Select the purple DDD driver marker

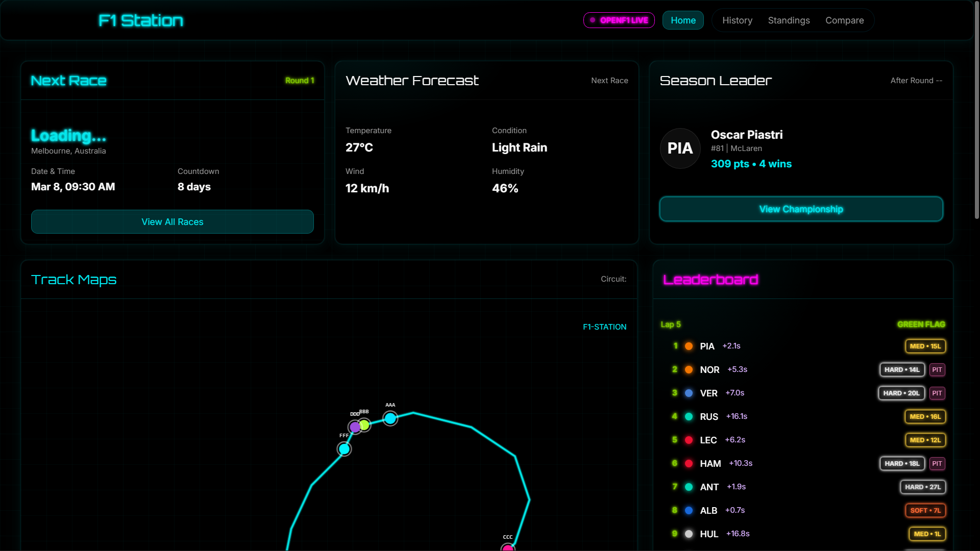354,427
